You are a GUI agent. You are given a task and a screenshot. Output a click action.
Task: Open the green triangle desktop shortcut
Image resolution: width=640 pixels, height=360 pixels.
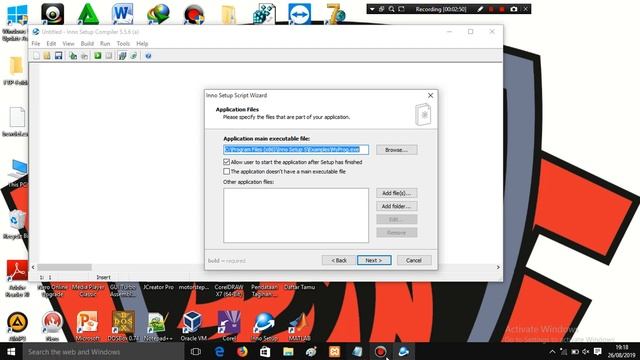click(x=88, y=14)
